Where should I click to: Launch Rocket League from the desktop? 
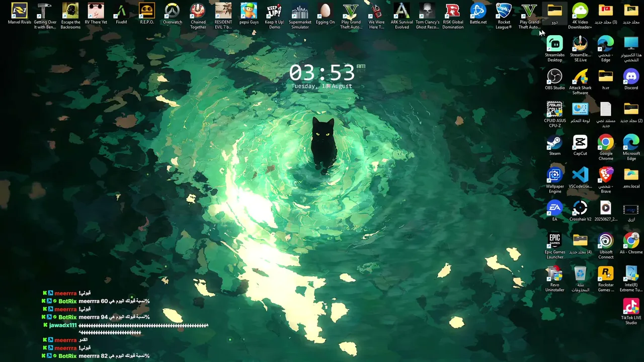[x=504, y=16]
